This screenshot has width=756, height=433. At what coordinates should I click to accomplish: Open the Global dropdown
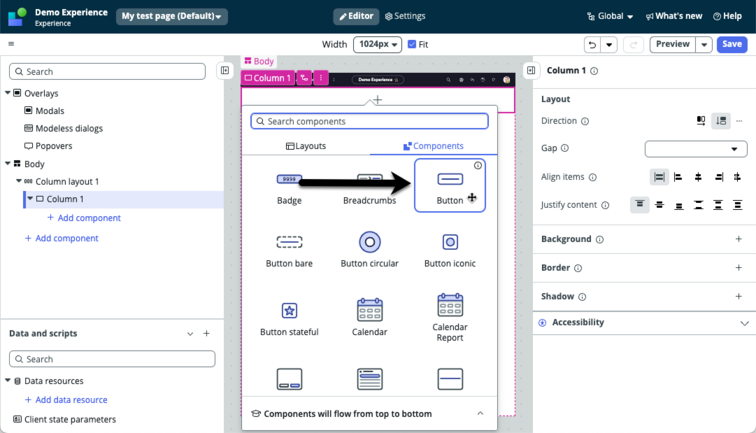(x=610, y=16)
